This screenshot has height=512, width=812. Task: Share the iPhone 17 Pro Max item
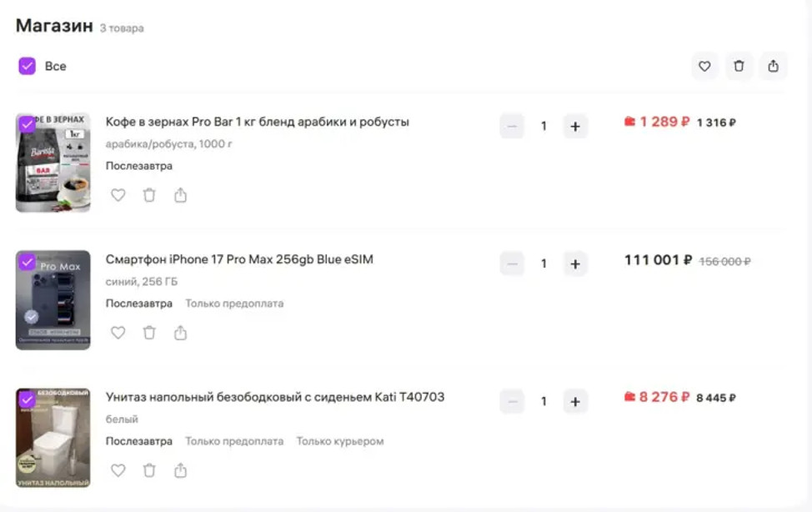pyautogui.click(x=180, y=333)
